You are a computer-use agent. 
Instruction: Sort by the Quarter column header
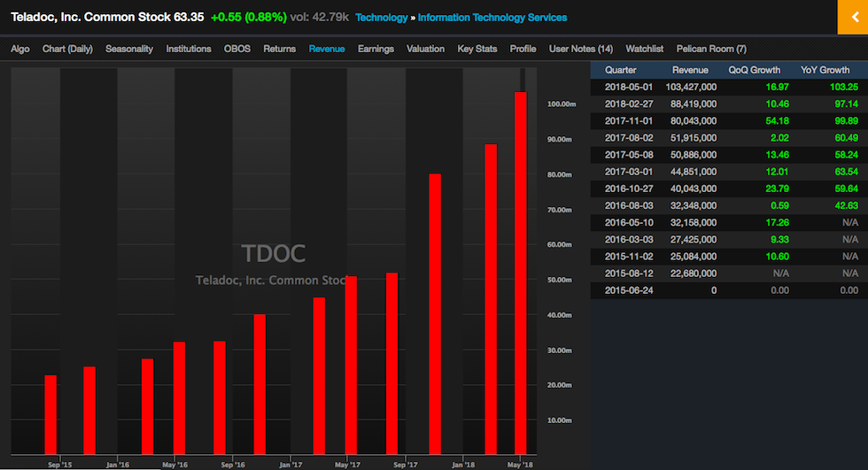620,70
